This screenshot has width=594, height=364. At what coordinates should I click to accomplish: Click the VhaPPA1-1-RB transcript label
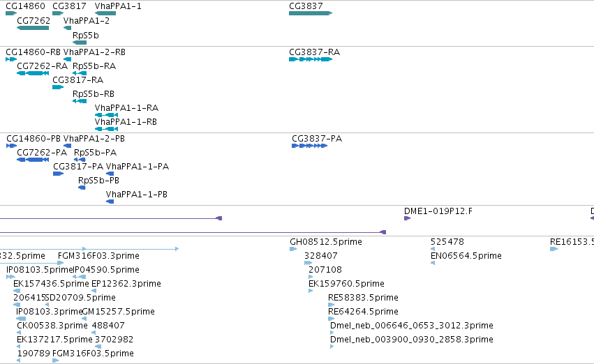[x=126, y=122]
